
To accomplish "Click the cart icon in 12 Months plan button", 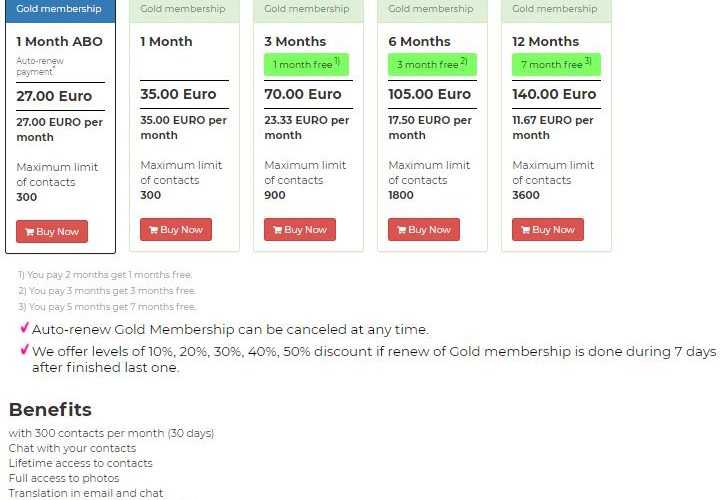I will [526, 230].
